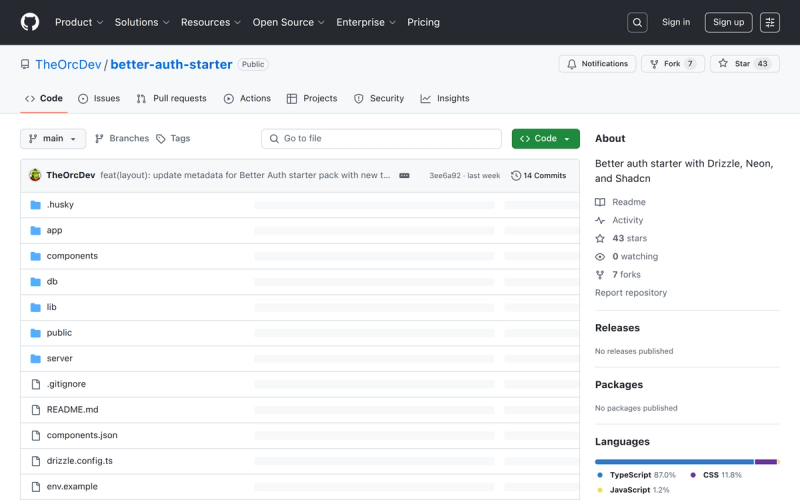Select the Code tab

[x=44, y=98]
